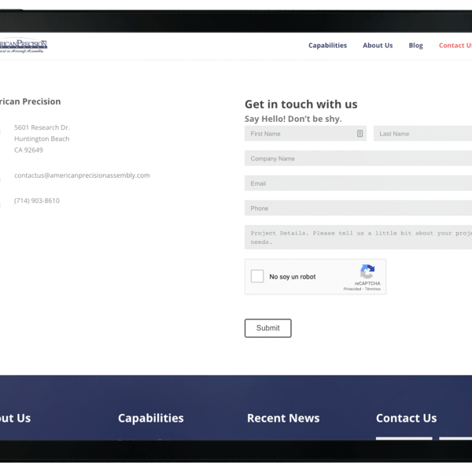Click the footer Recent News heading
This screenshot has width=472, height=476.
click(x=283, y=419)
